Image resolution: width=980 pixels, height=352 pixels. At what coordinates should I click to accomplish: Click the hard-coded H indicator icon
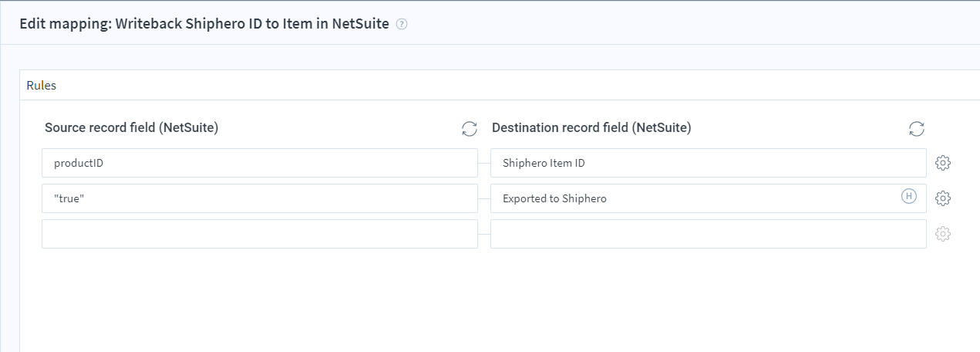909,197
